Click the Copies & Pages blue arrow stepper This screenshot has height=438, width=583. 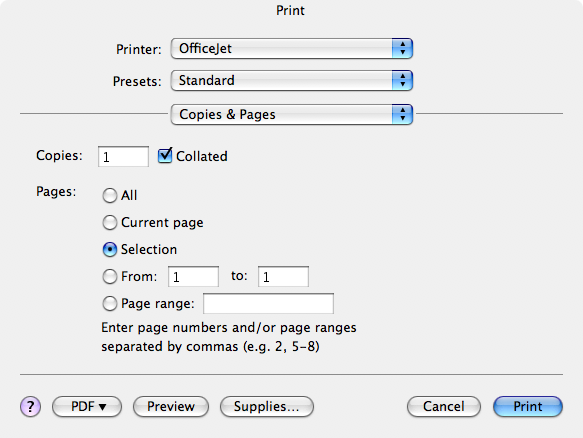pyautogui.click(x=402, y=114)
